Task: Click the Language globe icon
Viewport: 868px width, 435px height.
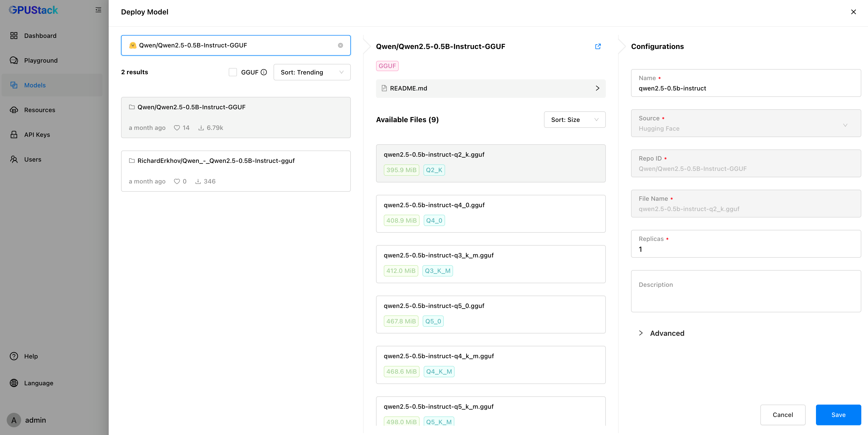Action: pyautogui.click(x=13, y=383)
